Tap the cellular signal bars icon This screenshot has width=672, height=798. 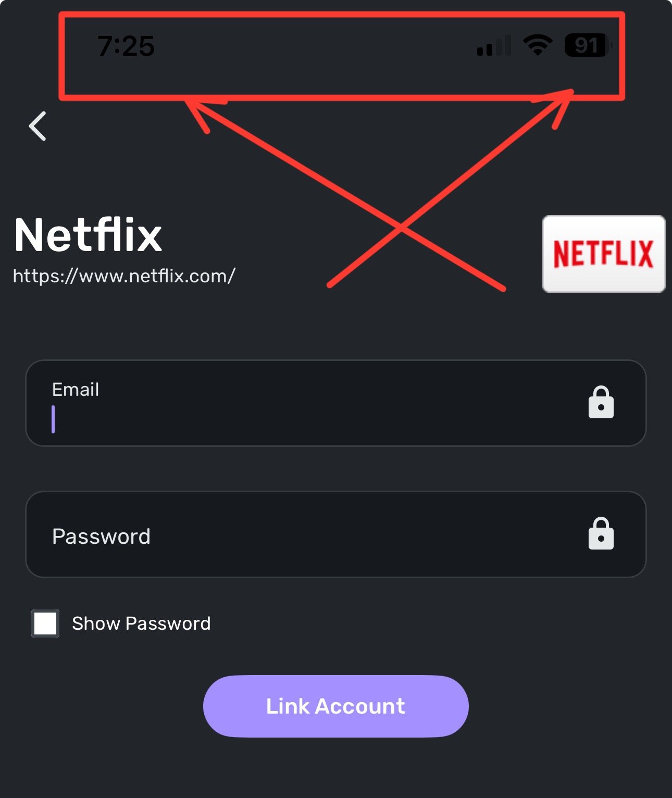coord(494,46)
